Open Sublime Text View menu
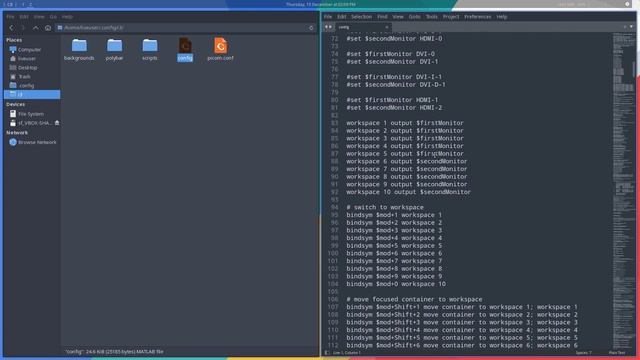640x360 pixels. coord(398,17)
